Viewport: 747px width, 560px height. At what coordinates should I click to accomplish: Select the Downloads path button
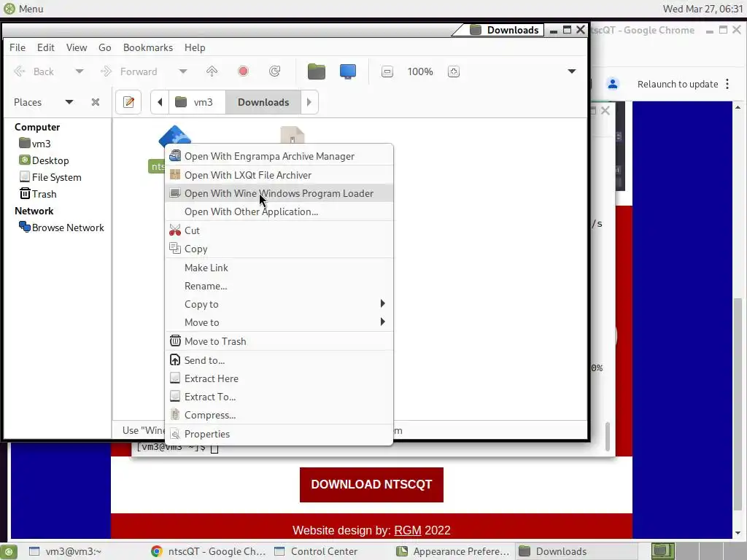point(263,102)
